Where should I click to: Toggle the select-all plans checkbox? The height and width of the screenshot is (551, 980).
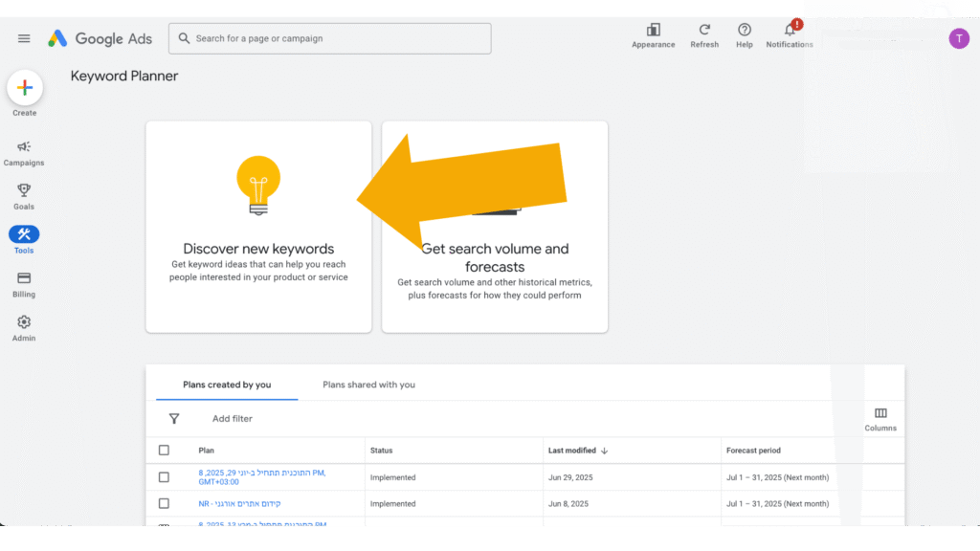pos(164,451)
